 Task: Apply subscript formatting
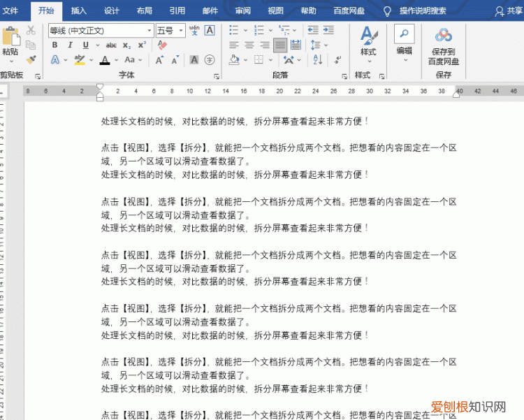coord(126,45)
